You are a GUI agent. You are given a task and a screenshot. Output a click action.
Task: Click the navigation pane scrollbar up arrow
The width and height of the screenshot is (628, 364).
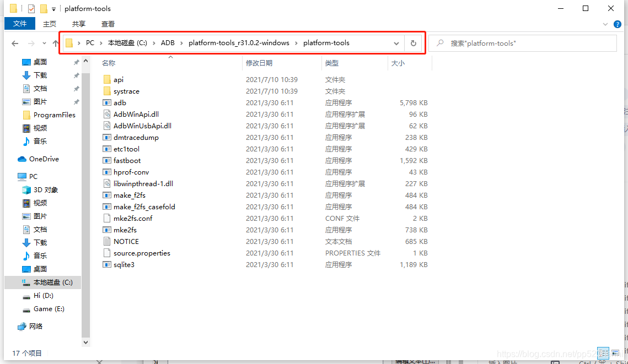(85, 61)
